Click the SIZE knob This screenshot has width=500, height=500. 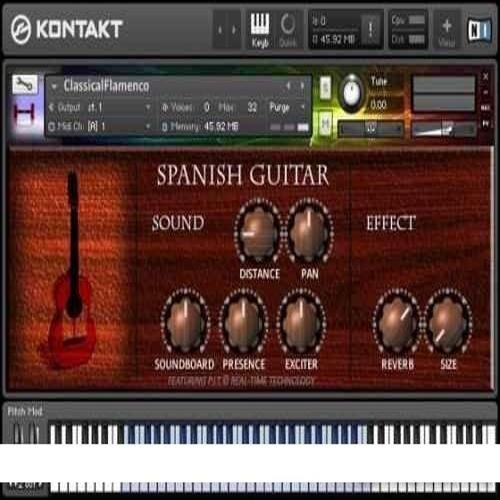pos(448,322)
